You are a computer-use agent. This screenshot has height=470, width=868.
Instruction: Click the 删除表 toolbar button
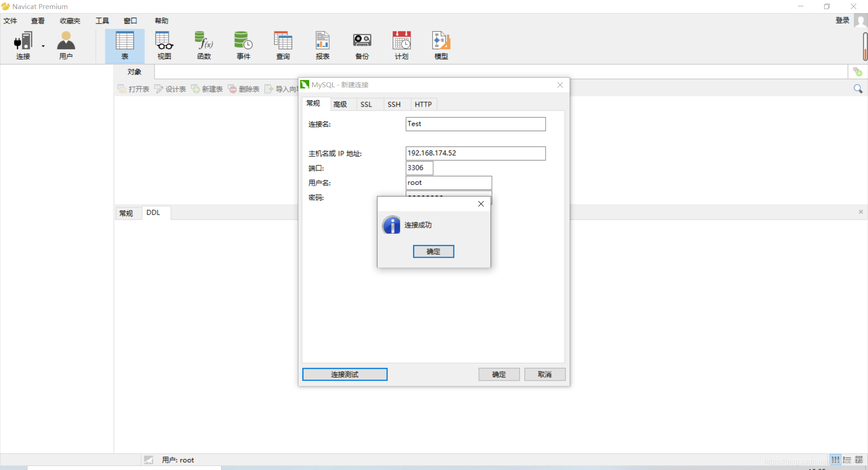244,89
